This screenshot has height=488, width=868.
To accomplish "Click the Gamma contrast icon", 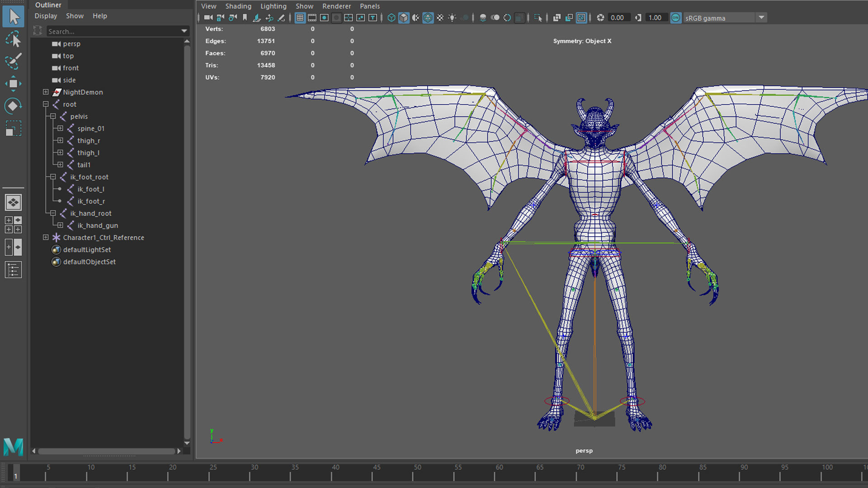I will 638,18.
